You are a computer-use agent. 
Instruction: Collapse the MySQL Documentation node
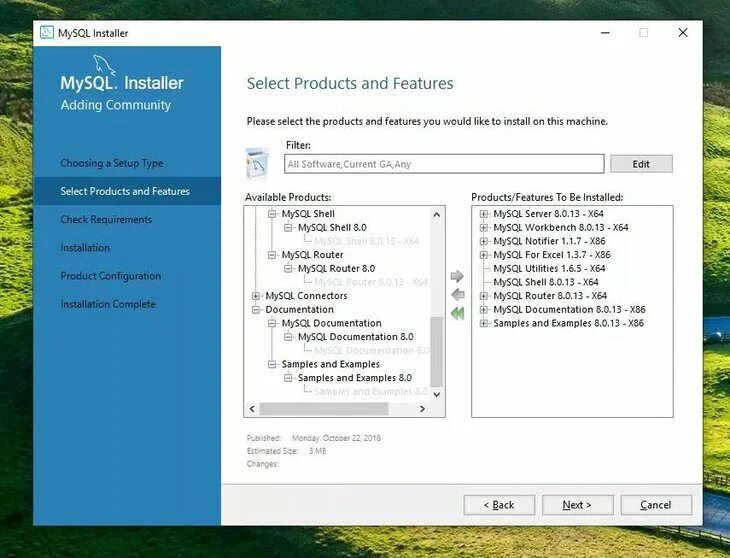click(x=272, y=323)
